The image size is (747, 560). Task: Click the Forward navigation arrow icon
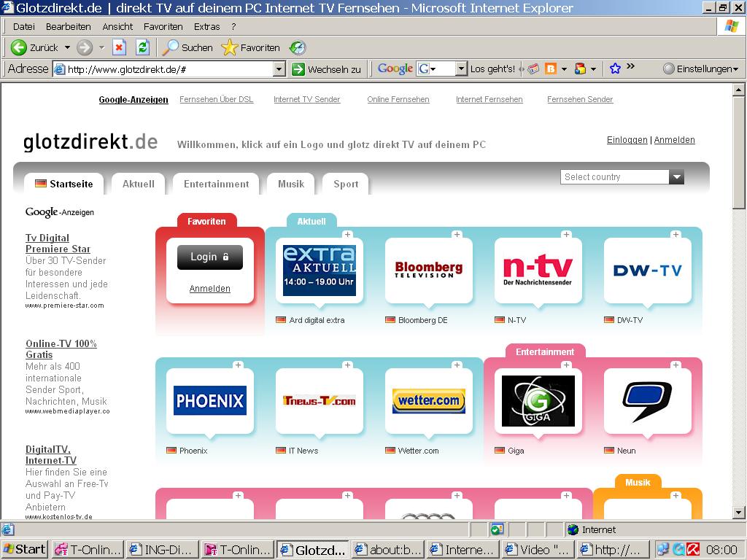pyautogui.click(x=85, y=47)
